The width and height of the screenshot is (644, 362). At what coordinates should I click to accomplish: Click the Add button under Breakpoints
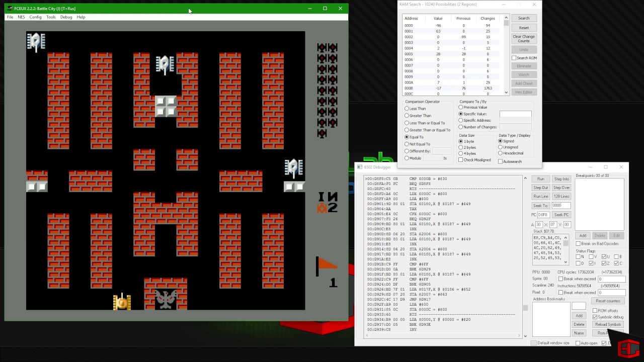pyautogui.click(x=583, y=235)
